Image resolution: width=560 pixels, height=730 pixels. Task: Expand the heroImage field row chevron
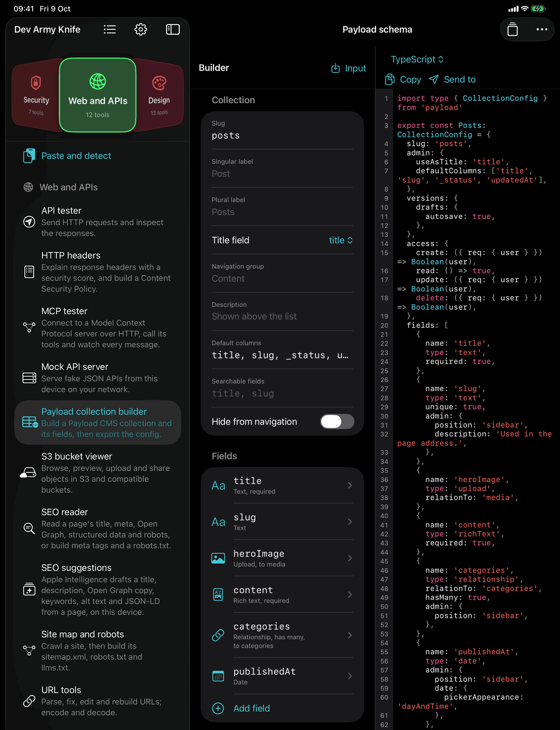click(350, 558)
